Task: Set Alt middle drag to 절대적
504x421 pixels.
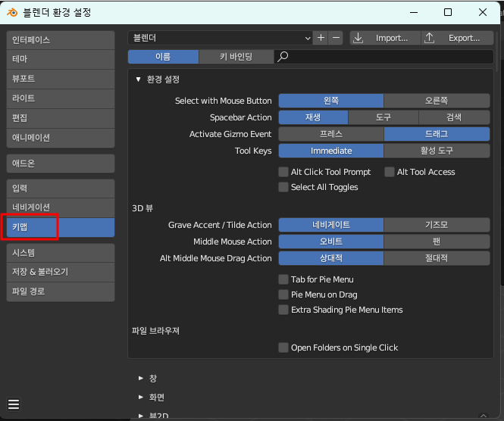Action: (437, 258)
